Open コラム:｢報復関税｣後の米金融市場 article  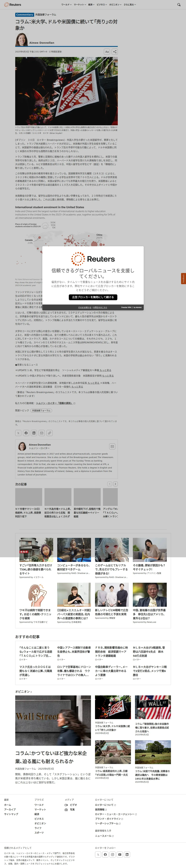153,728
